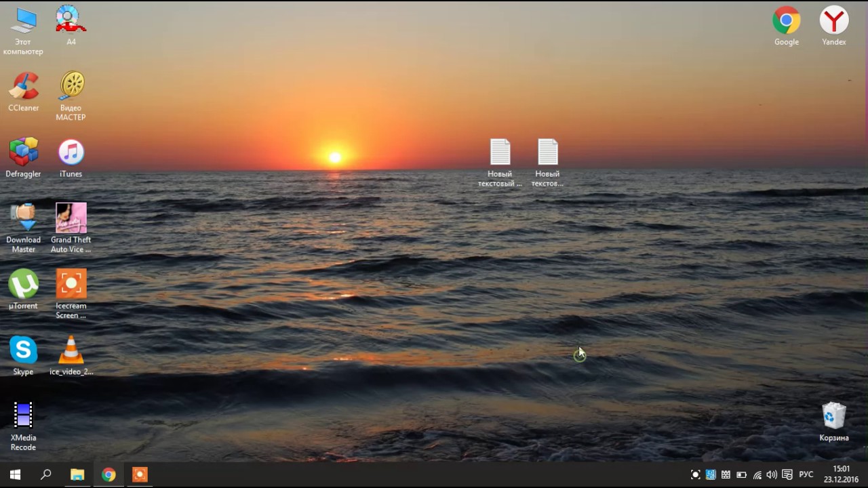Open the Windows Start menu
The image size is (868, 488).
[x=15, y=474]
